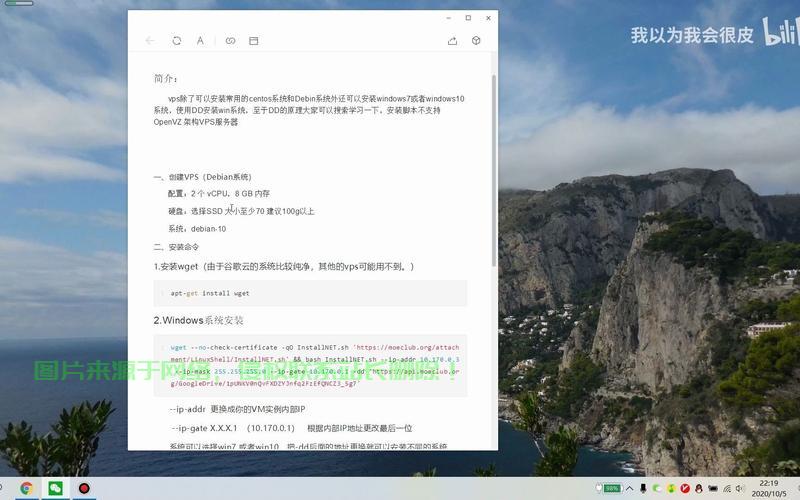Click the line starting 1.安装wget
The width and height of the screenshot is (800, 500).
pyautogui.click(x=284, y=266)
